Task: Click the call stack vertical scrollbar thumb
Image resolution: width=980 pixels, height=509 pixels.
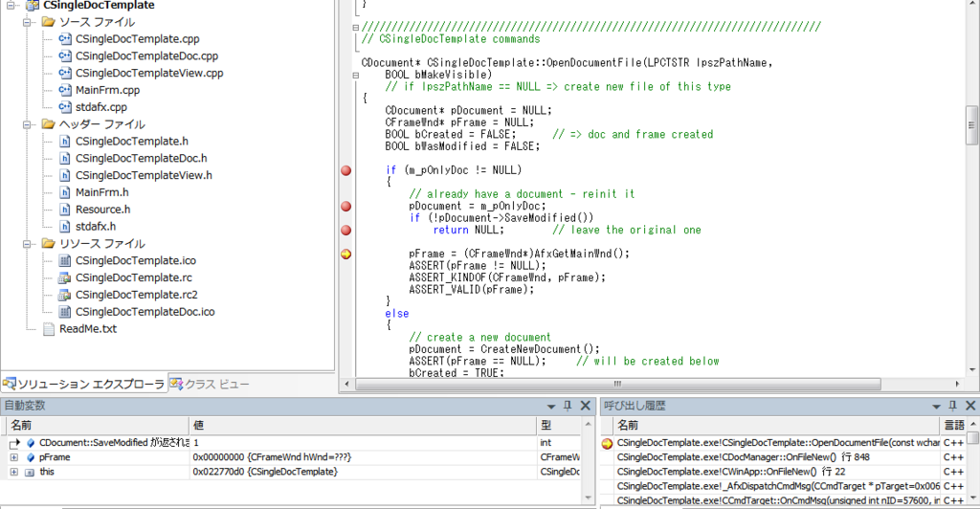Action: coord(973,438)
